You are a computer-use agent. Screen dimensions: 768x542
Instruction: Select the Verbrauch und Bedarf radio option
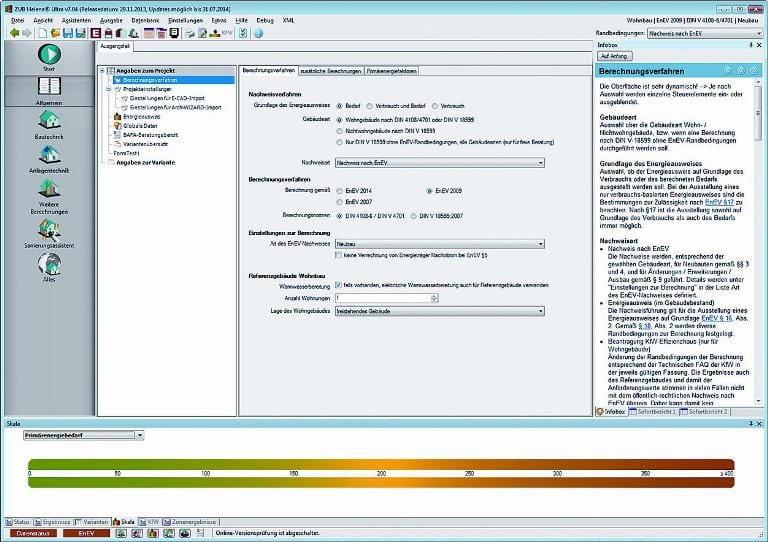370,105
